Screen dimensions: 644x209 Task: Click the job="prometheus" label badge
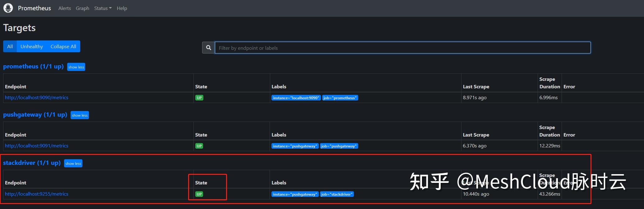(340, 98)
